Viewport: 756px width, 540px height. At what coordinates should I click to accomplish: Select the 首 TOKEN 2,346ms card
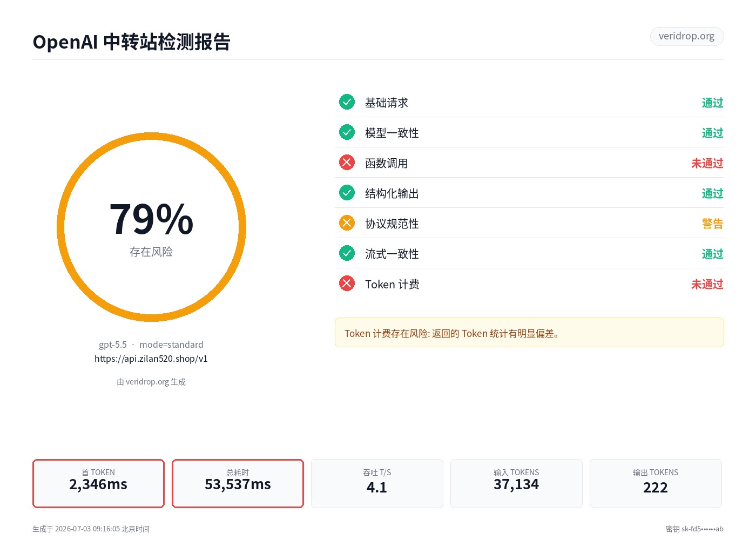(x=98, y=483)
